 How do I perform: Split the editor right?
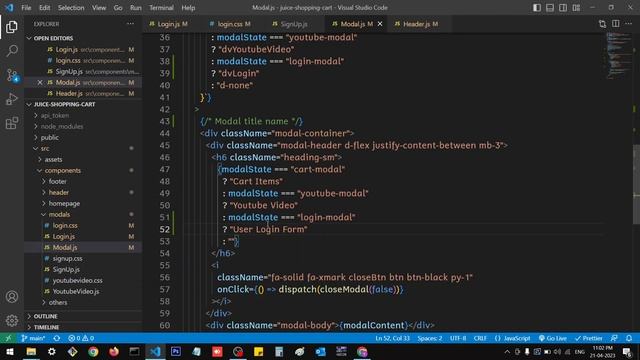click(x=616, y=24)
